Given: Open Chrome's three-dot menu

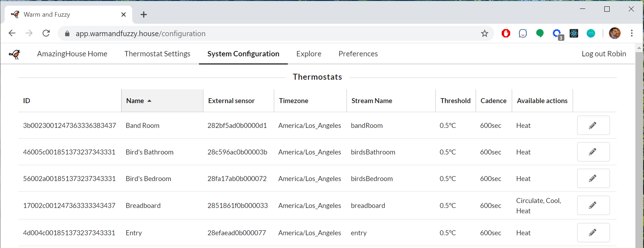Looking at the screenshot, I should click(632, 33).
